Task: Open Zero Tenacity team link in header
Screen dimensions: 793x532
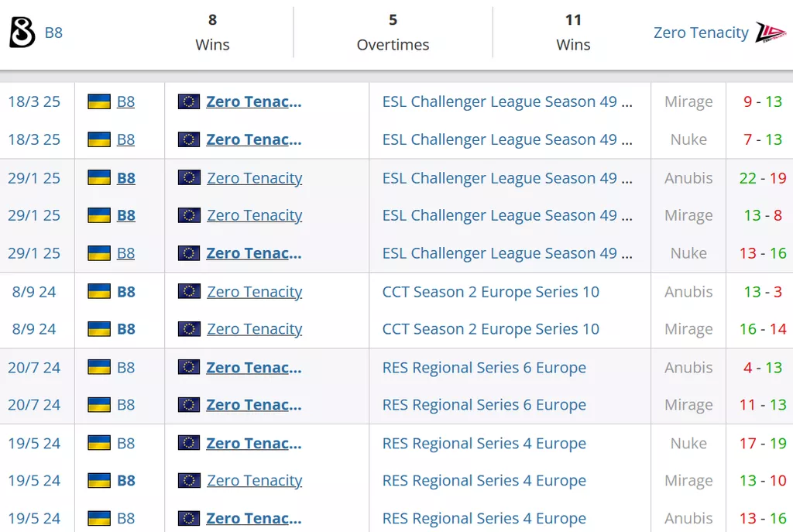Action: coord(701,33)
